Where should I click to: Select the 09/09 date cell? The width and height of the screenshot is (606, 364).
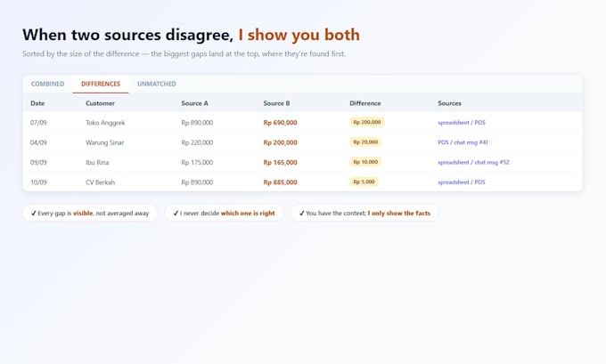[x=38, y=162]
